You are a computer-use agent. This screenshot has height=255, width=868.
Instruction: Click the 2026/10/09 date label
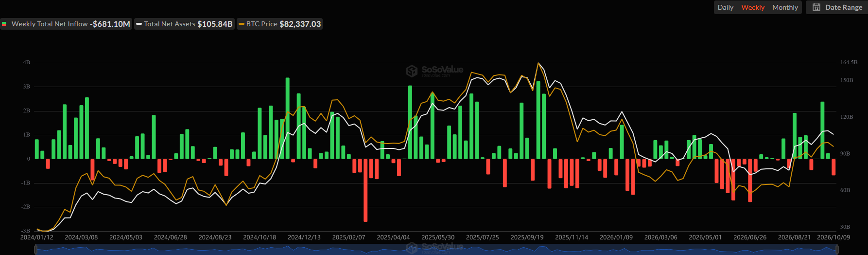click(x=833, y=237)
